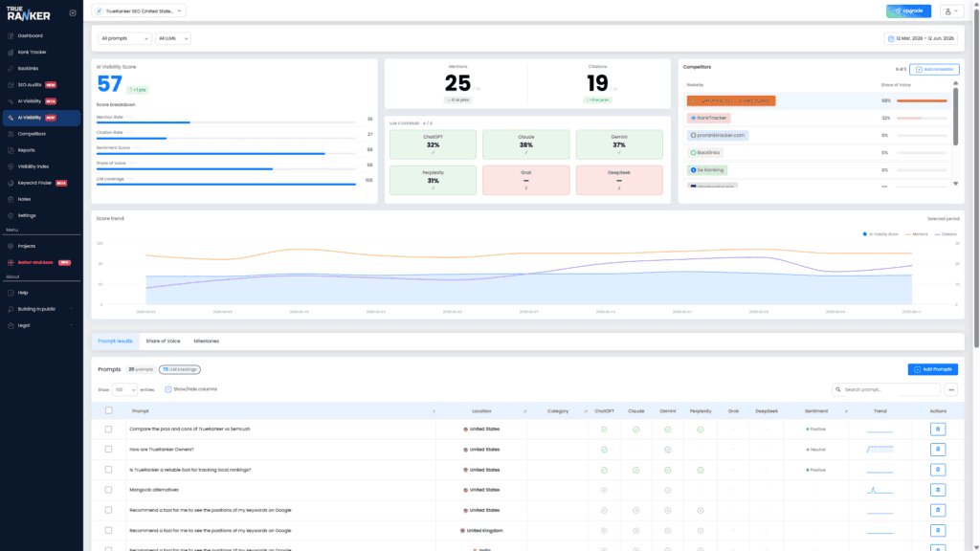Open the user account dropdown
The image size is (980, 551).
click(951, 11)
